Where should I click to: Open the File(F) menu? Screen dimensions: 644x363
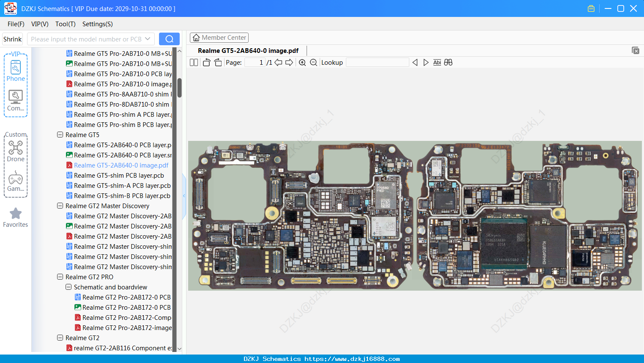(x=16, y=24)
